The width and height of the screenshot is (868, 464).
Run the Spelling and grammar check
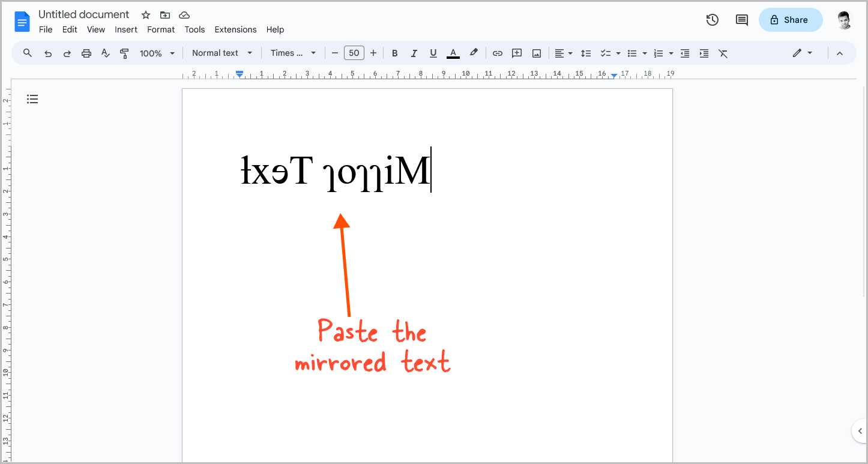[106, 53]
